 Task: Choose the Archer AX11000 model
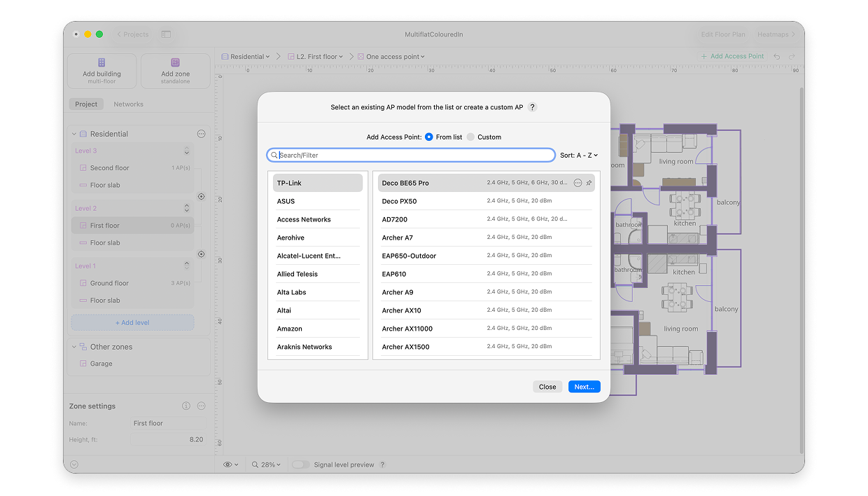pyautogui.click(x=486, y=329)
